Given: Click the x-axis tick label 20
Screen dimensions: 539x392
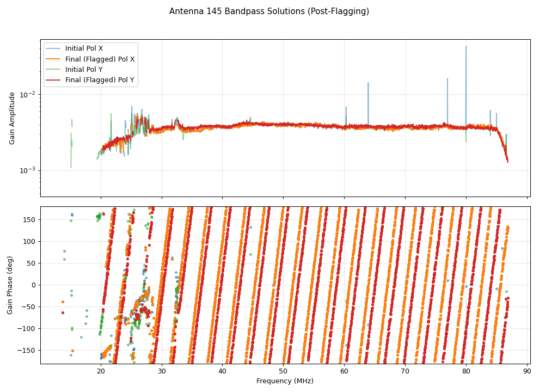Looking at the screenshot, I should [101, 371].
